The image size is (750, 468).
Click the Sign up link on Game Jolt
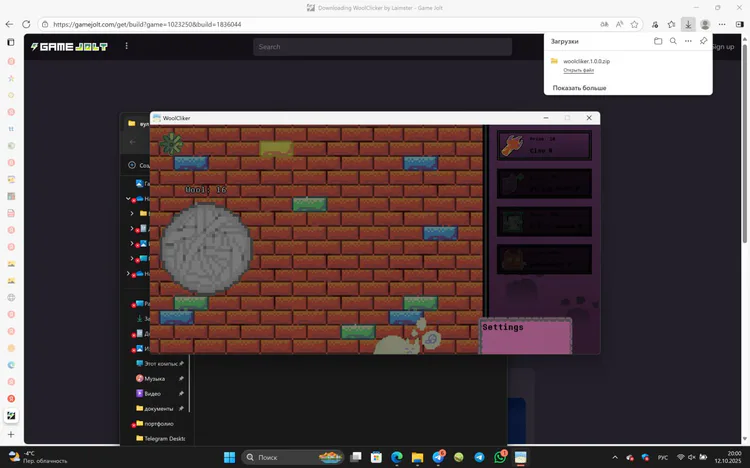pos(723,46)
